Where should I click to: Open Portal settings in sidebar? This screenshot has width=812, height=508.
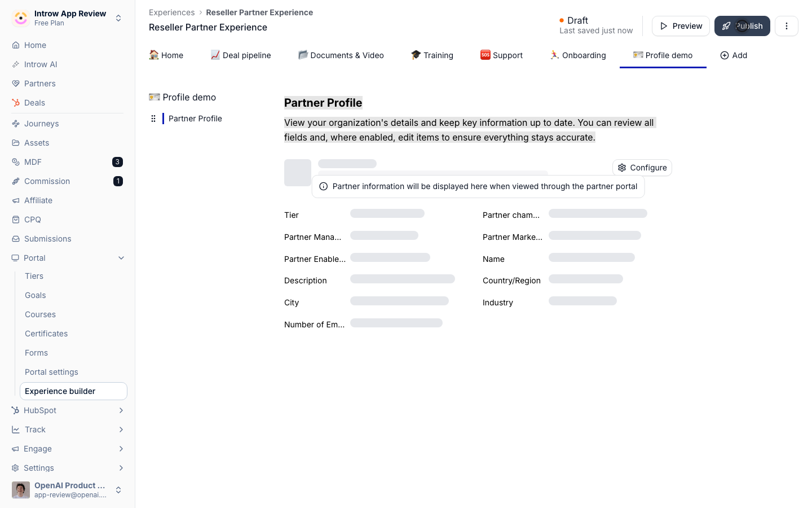coord(51,372)
